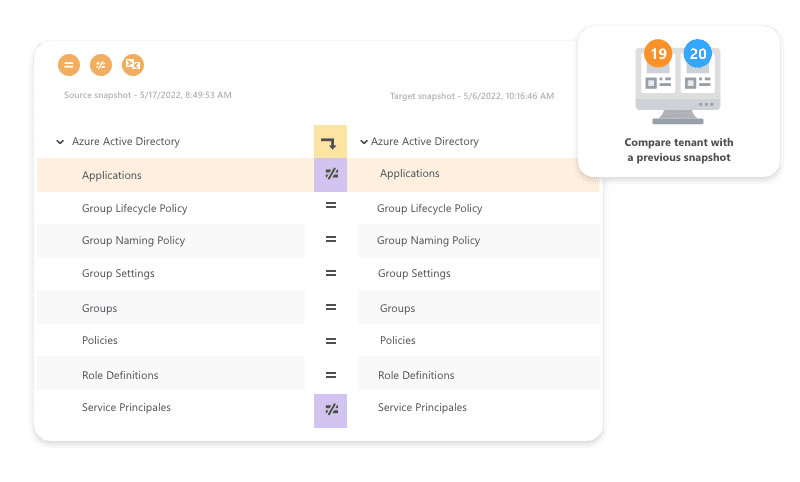
Task: Select target Service Principales item
Action: tap(422, 408)
